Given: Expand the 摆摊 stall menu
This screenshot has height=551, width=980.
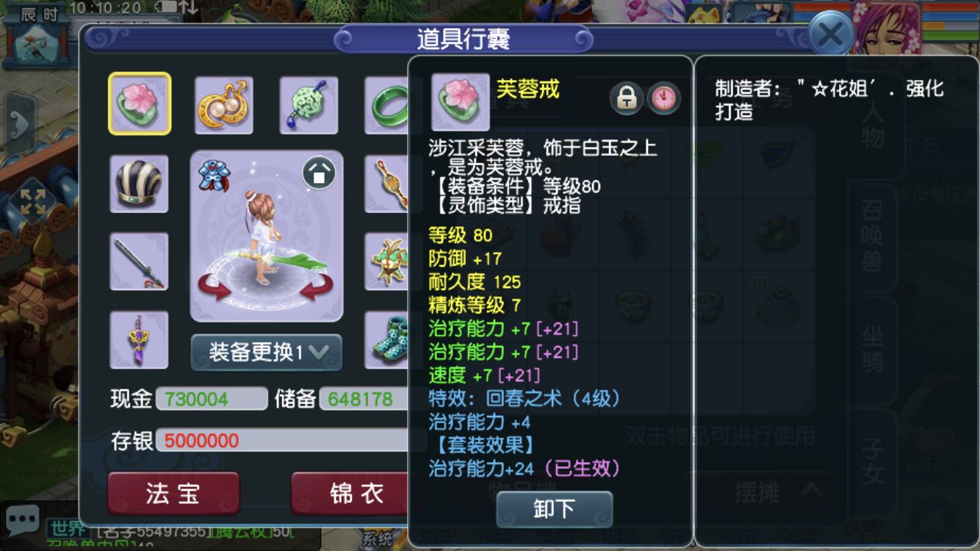Looking at the screenshot, I should 766,491.
